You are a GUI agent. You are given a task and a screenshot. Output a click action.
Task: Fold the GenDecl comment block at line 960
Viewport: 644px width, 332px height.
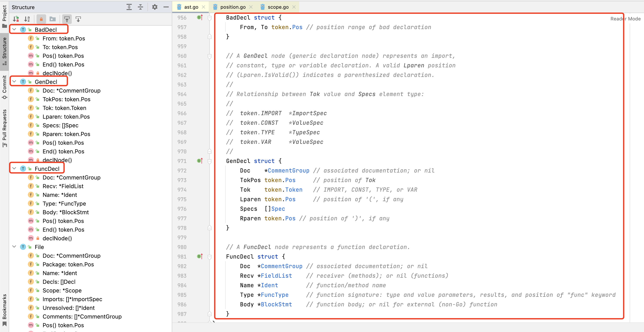(210, 56)
